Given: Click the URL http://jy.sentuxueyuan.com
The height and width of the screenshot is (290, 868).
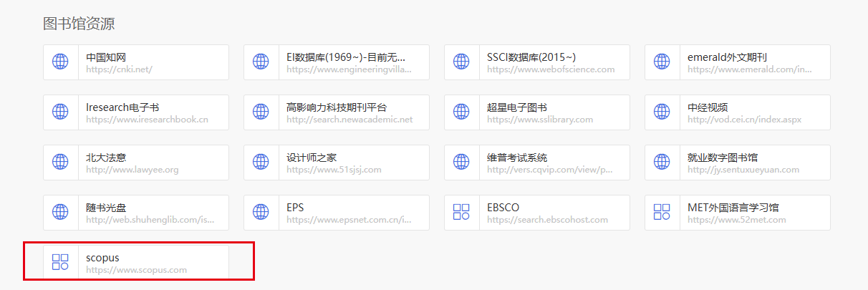Looking at the screenshot, I should pyautogui.click(x=743, y=170).
